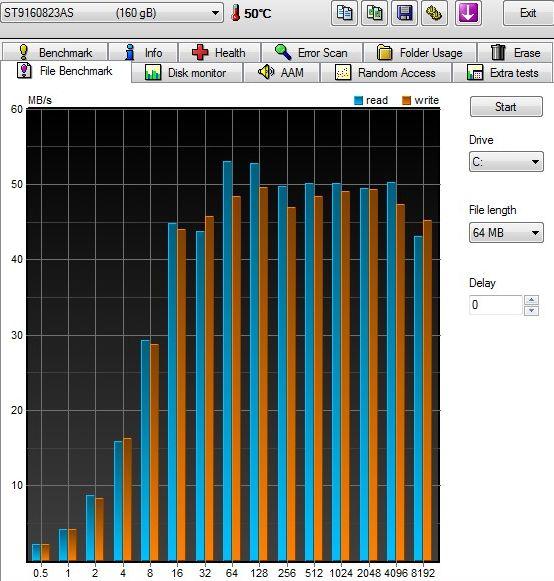The width and height of the screenshot is (554, 581).
Task: Expand the ST9160823AS disk selector dropdown
Action: pos(112,13)
